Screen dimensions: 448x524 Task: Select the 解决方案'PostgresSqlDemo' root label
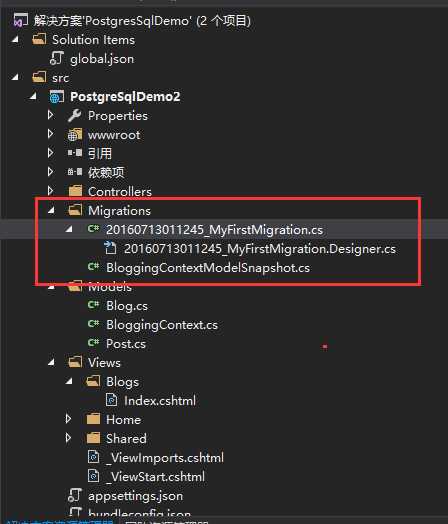click(x=142, y=21)
